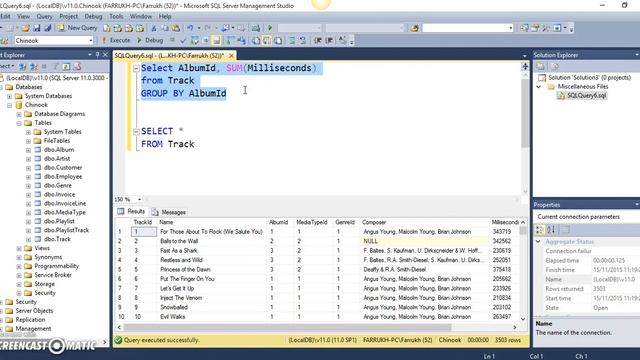Toggle Categorized view in Properties panel
This screenshot has width=640, height=360.
pos(540,230)
